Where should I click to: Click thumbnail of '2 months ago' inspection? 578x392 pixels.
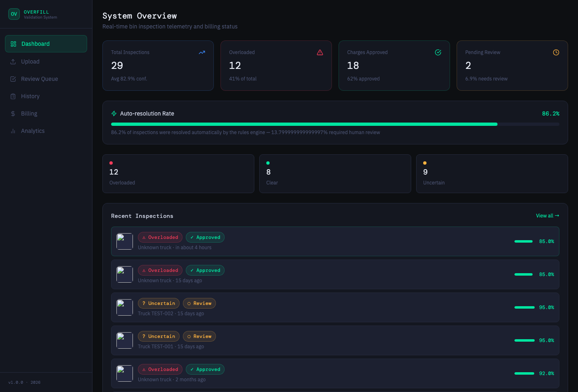click(x=125, y=373)
